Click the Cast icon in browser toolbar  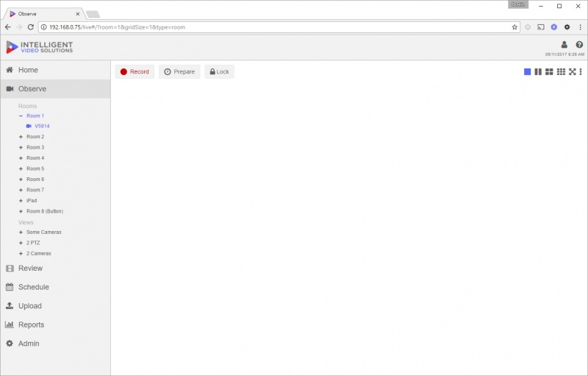[541, 27]
